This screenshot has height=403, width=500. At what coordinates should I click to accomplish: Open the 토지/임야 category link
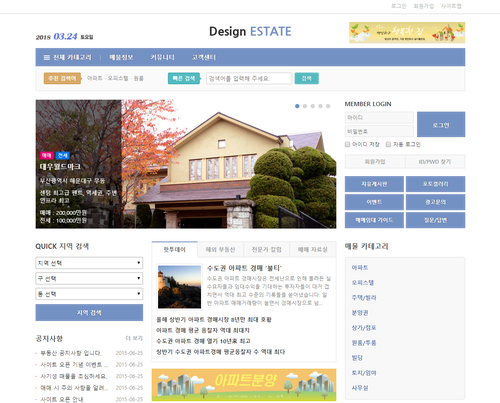(364, 373)
